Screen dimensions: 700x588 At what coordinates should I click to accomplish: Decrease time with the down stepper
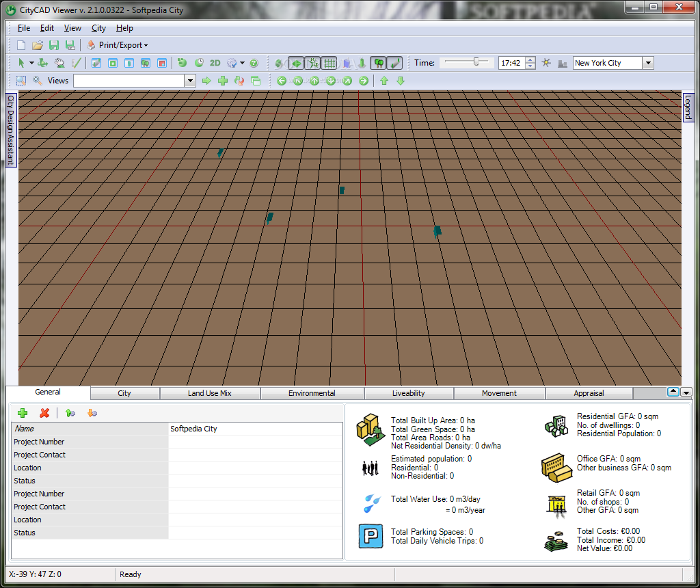click(x=530, y=66)
